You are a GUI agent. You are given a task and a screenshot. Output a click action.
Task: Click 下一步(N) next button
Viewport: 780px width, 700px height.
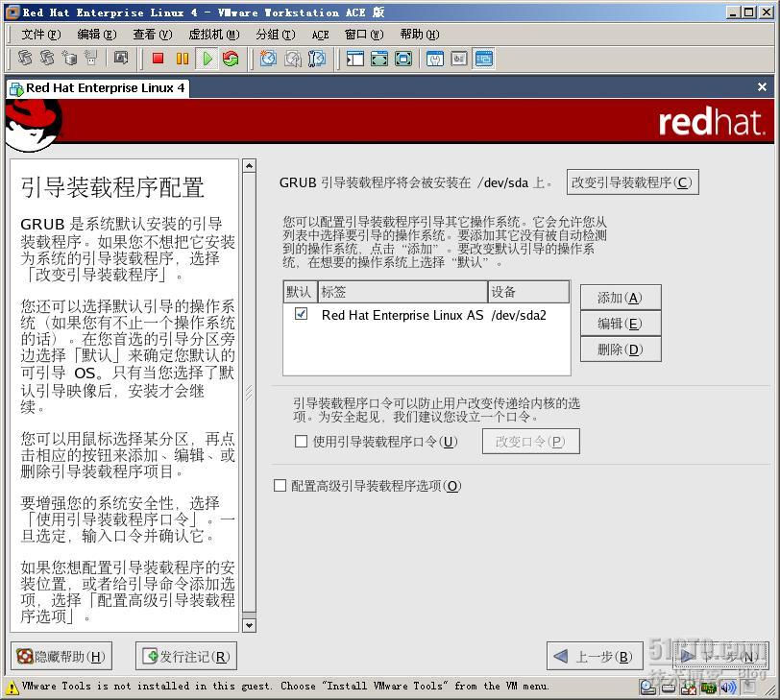point(719,656)
